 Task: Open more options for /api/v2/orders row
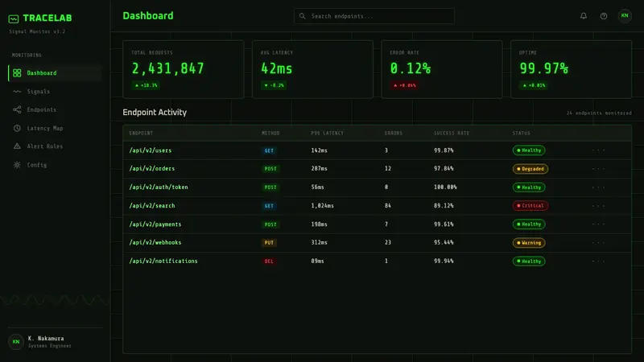click(x=598, y=169)
